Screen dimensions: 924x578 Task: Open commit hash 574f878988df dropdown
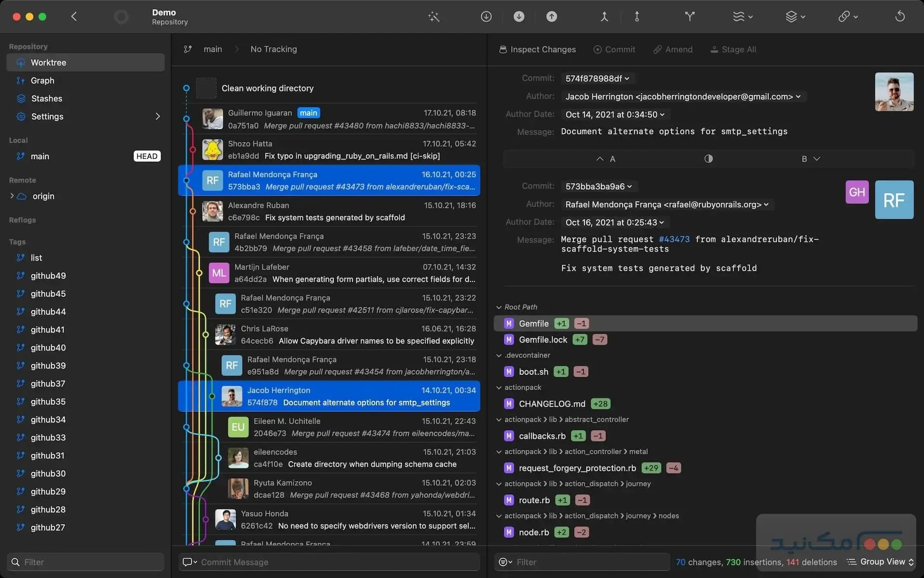coord(598,79)
